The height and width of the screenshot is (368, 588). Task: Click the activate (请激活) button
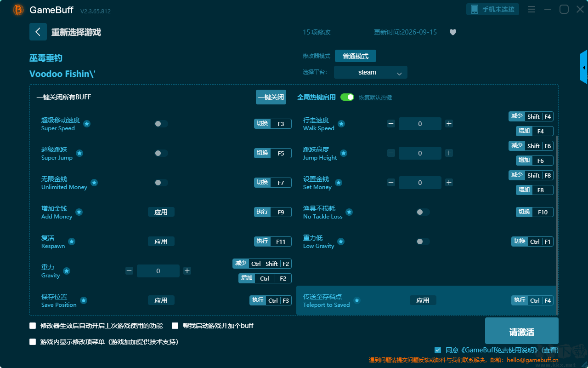[x=522, y=331]
